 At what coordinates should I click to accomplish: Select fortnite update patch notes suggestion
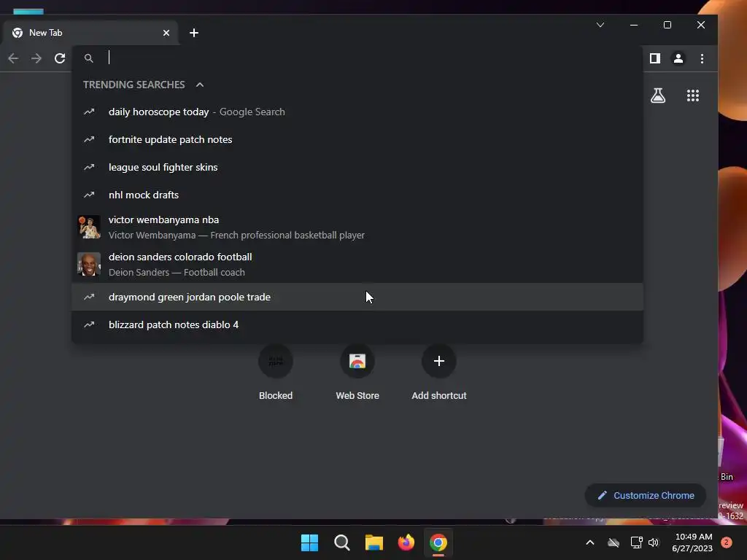357,139
